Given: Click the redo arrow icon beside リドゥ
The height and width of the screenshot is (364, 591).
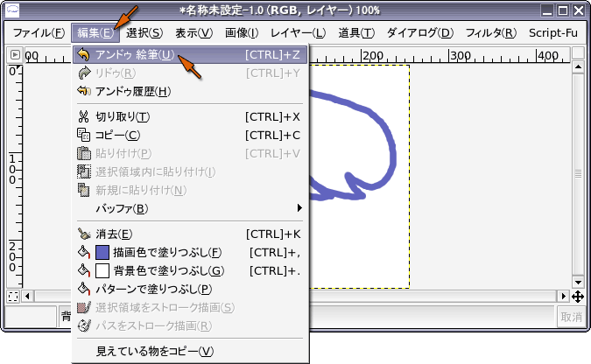Looking at the screenshot, I should [84, 73].
